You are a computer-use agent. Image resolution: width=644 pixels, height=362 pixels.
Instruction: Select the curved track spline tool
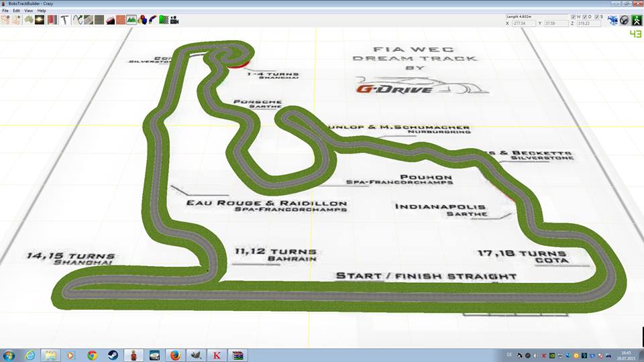click(78, 19)
